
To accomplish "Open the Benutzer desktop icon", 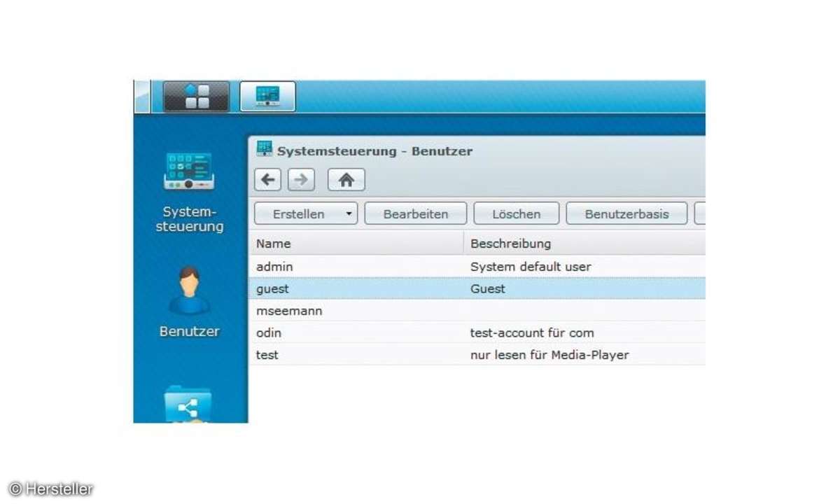I will [x=189, y=301].
